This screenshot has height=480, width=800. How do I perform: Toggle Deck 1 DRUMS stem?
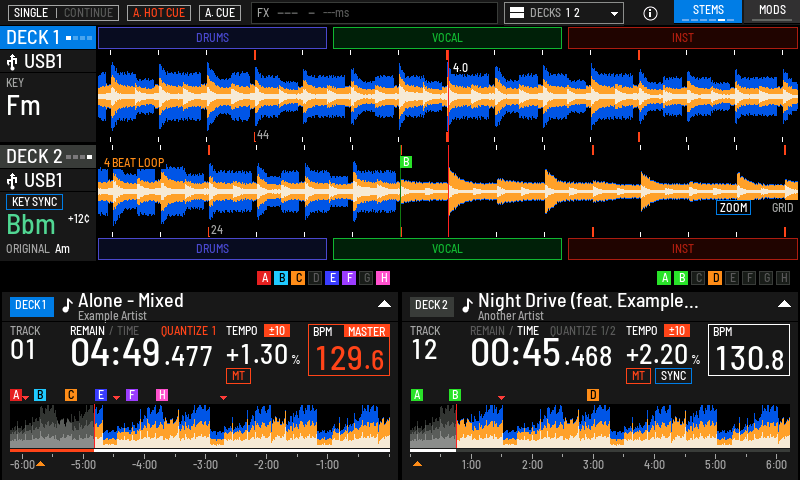(212, 38)
